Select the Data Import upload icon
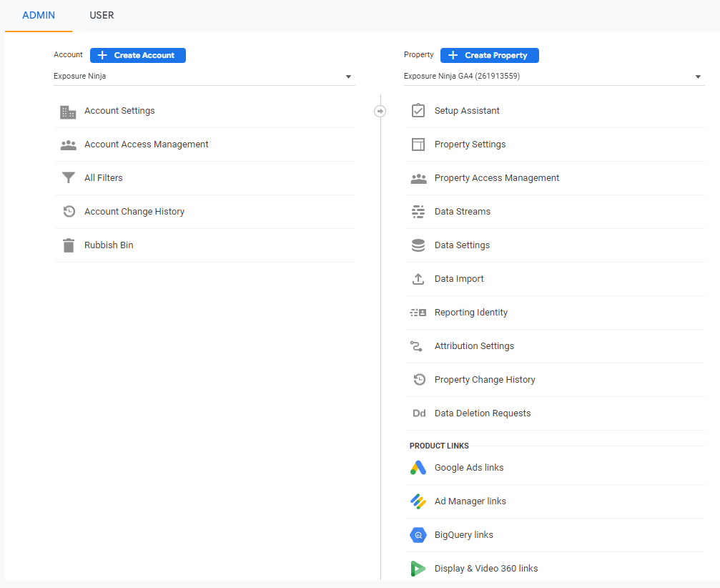The height and width of the screenshot is (588, 720). click(418, 278)
